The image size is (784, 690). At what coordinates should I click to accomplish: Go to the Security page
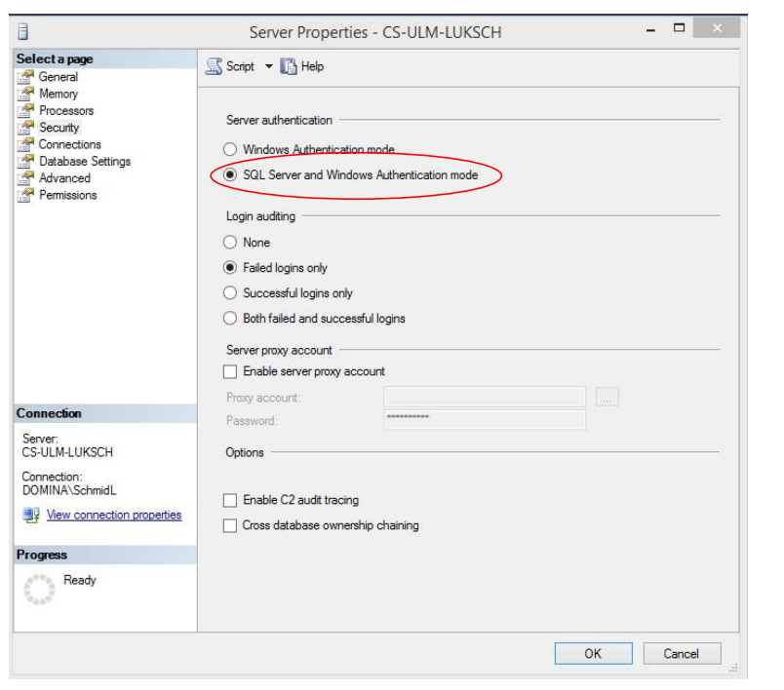(x=59, y=128)
